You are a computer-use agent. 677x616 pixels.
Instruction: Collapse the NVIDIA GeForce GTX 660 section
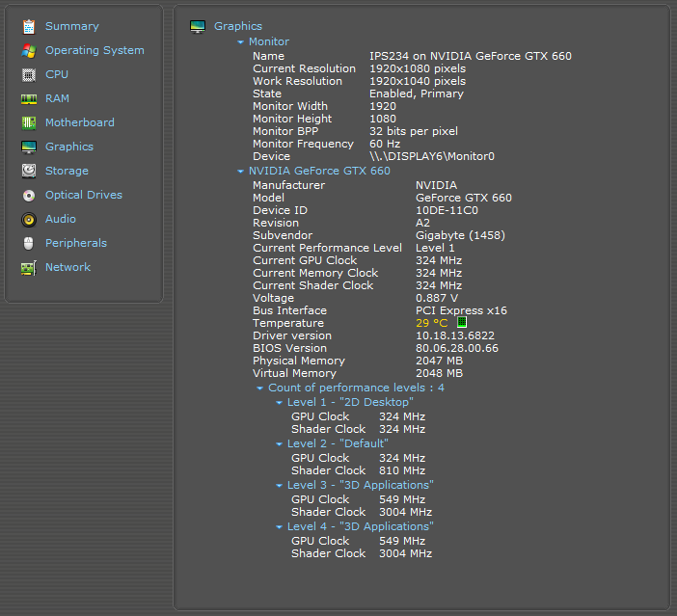tap(240, 172)
